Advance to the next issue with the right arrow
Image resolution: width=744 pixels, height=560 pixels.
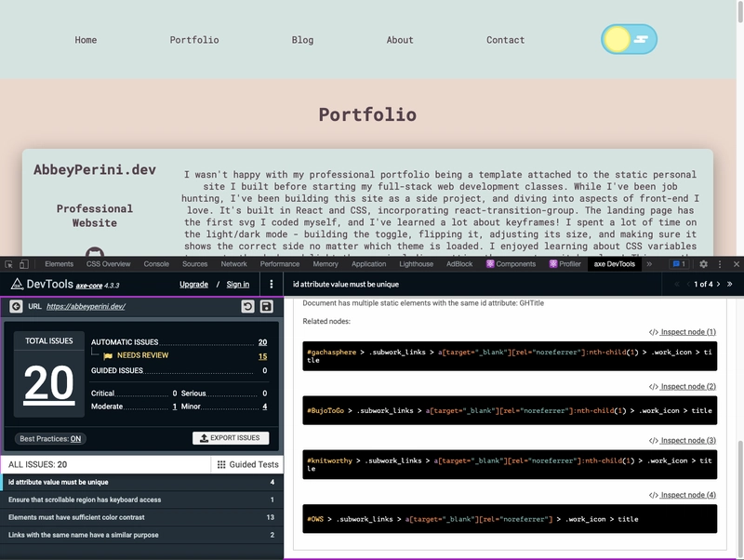click(x=718, y=283)
